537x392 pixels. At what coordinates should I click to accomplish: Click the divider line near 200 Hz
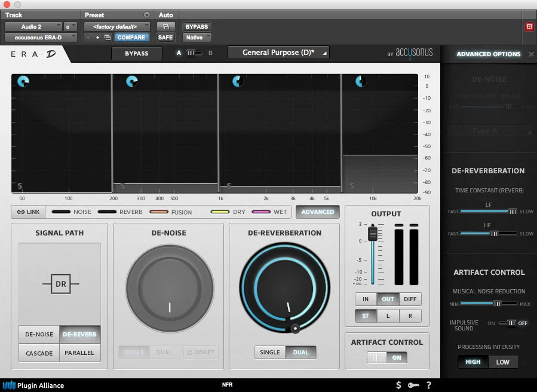112,134
